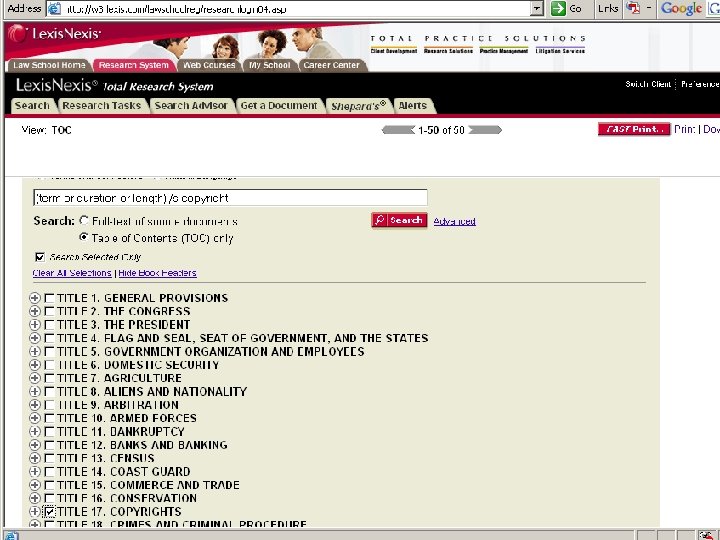The image size is (720, 540).
Task: Open the Advanced search link
Action: (x=455, y=221)
